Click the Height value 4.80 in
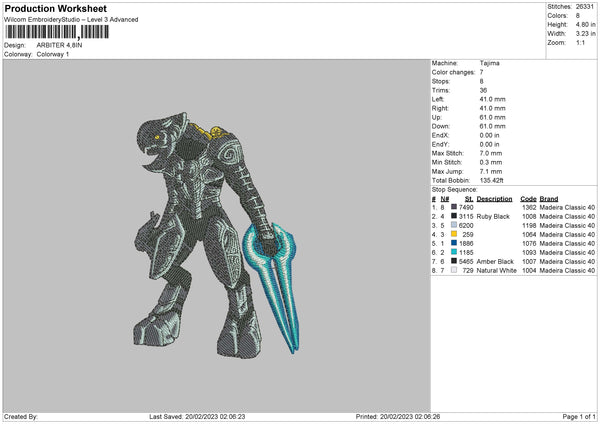Image resolution: width=600 pixels, height=424 pixels. click(585, 24)
